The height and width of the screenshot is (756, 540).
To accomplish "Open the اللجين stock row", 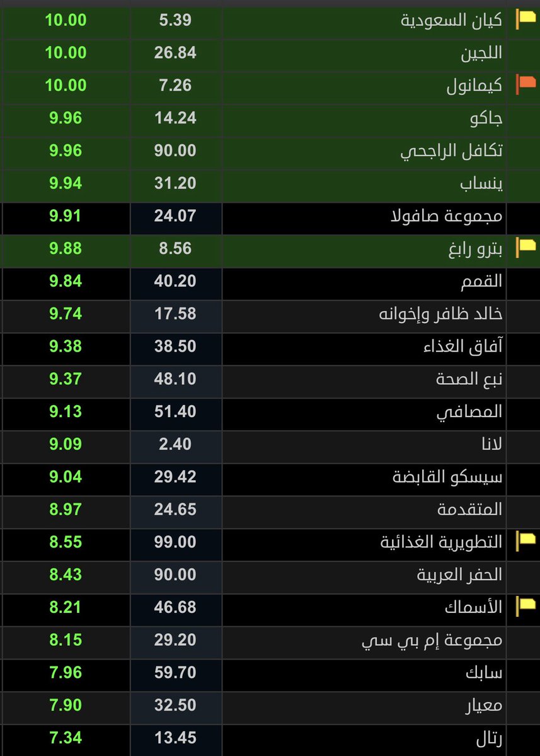I will tap(479, 52).
